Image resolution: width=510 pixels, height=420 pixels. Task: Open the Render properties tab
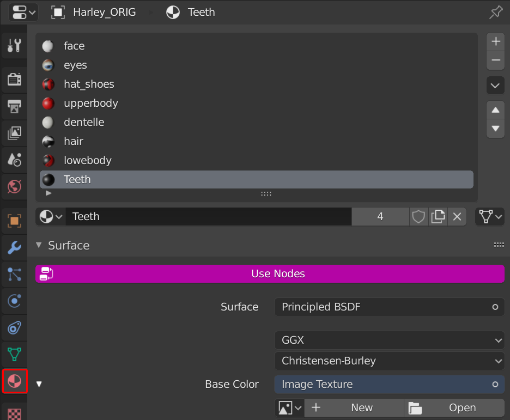(x=15, y=80)
